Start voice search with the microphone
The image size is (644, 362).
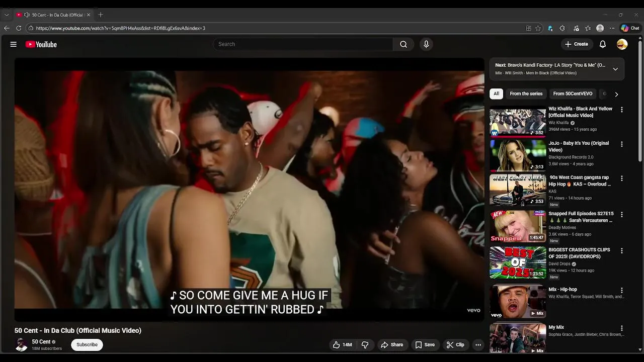point(426,44)
